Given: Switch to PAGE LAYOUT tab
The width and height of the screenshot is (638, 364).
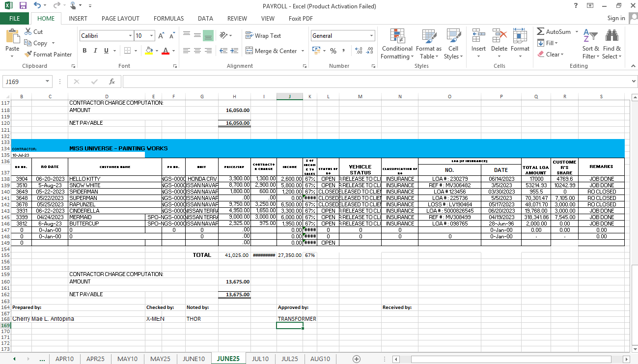Looking at the screenshot, I should [120, 19].
